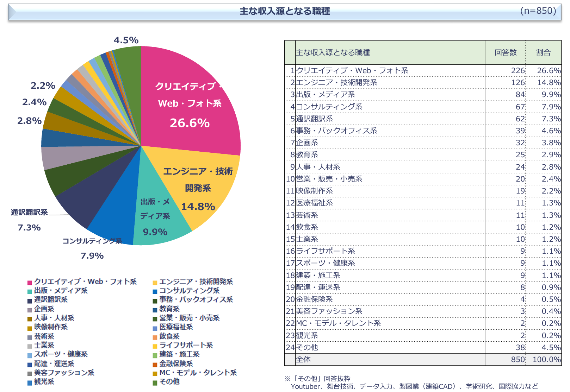The width and height of the screenshot is (570, 392).
Task: Select table row その他
Action: tap(423, 348)
